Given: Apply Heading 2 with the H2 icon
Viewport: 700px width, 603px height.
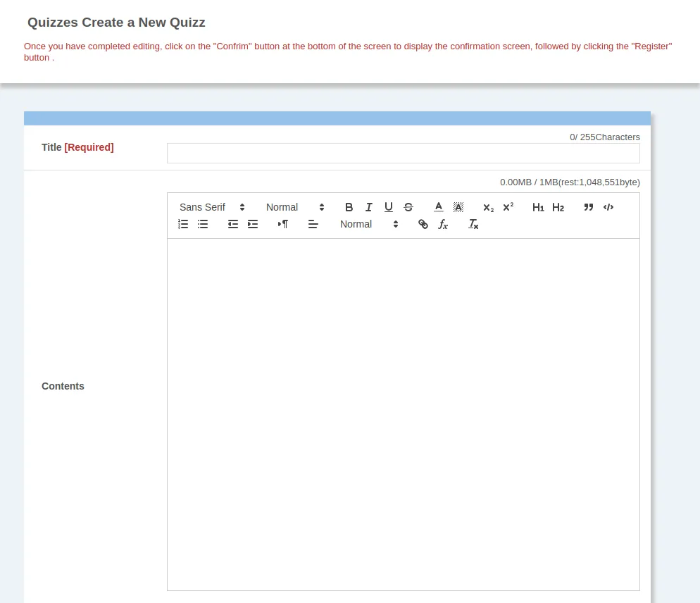Looking at the screenshot, I should tap(558, 207).
